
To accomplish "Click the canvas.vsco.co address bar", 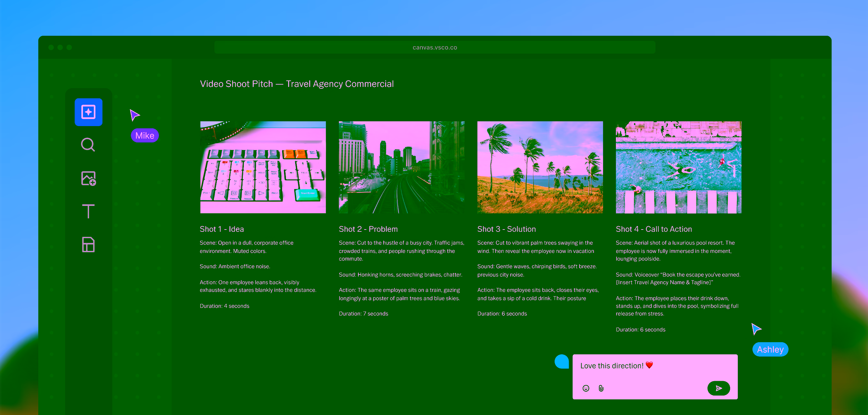I will tap(435, 48).
